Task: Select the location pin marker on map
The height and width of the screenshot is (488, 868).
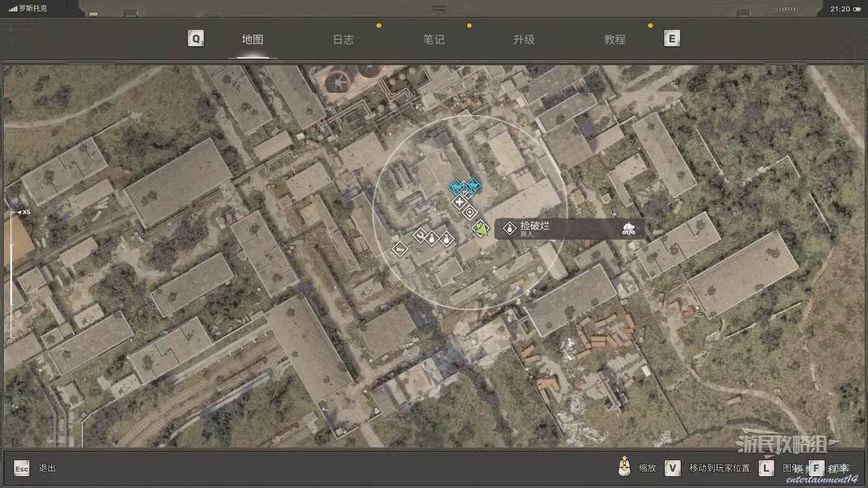Action: click(x=470, y=213)
